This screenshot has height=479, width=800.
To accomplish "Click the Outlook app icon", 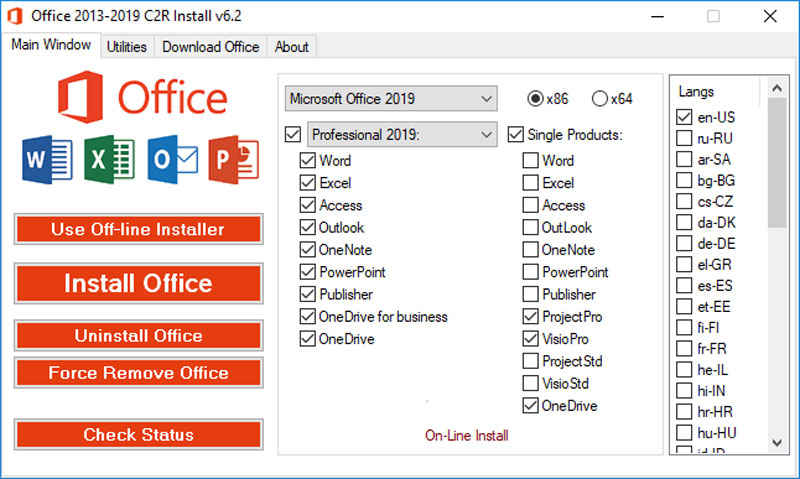I will [171, 160].
